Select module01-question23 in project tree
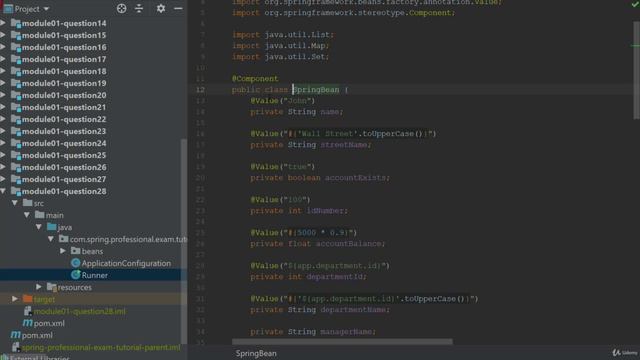This screenshot has height=360, width=640. 64,131
